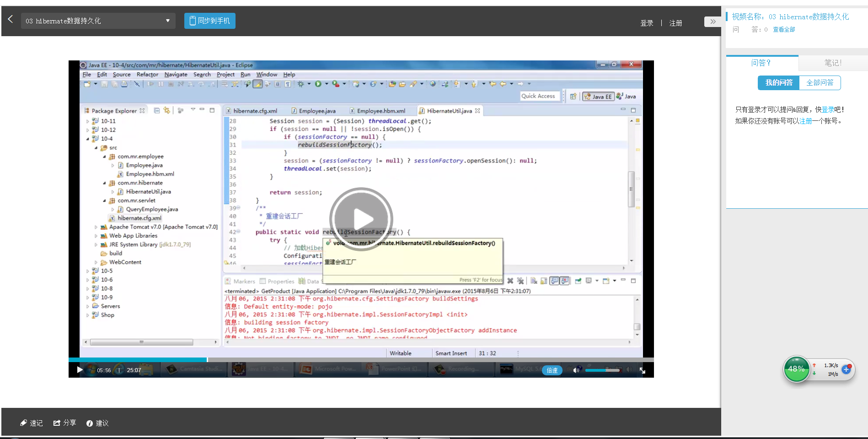868x439 pixels.
Task: Select the Java perspective button
Action: (626, 97)
